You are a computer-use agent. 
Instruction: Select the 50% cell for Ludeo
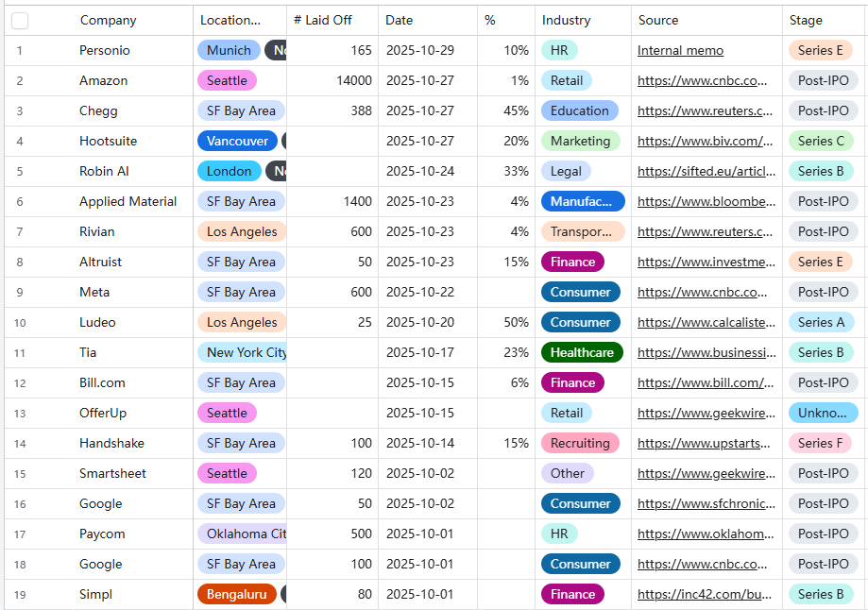[x=506, y=322]
